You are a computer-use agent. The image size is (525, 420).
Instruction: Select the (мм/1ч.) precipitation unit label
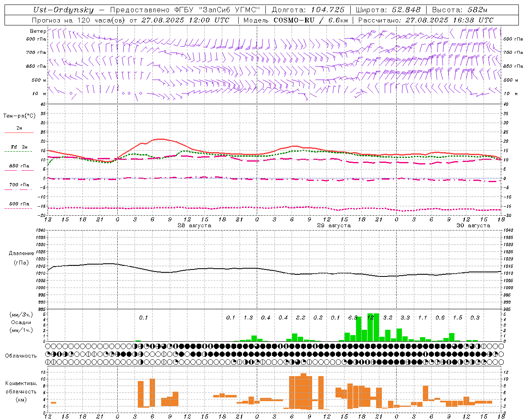tap(21, 330)
